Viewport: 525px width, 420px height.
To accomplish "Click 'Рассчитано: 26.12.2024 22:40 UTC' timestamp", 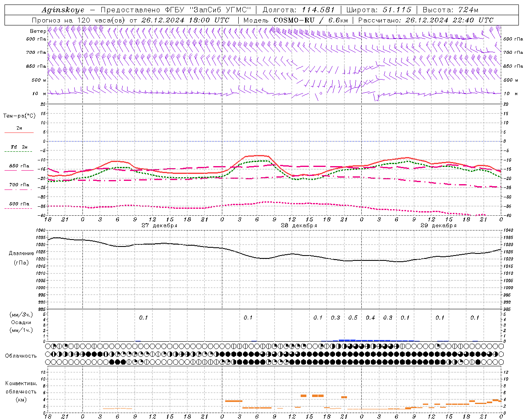I will click(426, 20).
